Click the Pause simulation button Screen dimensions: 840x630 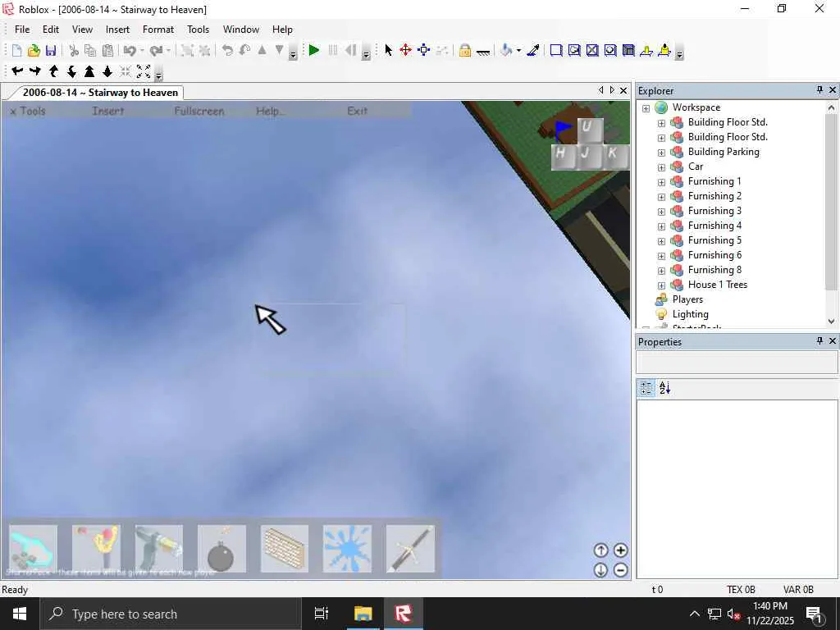pyautogui.click(x=333, y=50)
